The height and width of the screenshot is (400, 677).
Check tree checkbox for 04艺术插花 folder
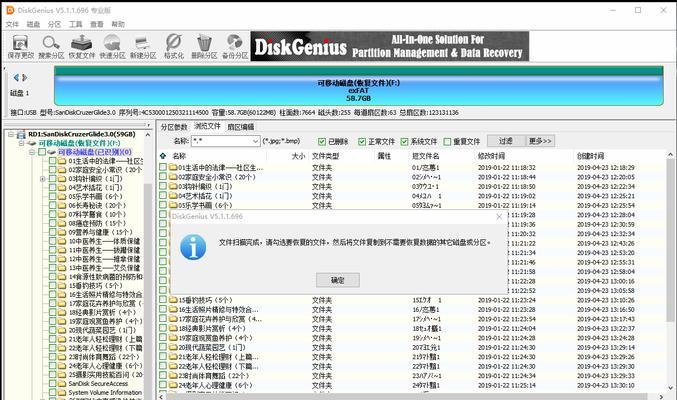[x=52, y=187]
